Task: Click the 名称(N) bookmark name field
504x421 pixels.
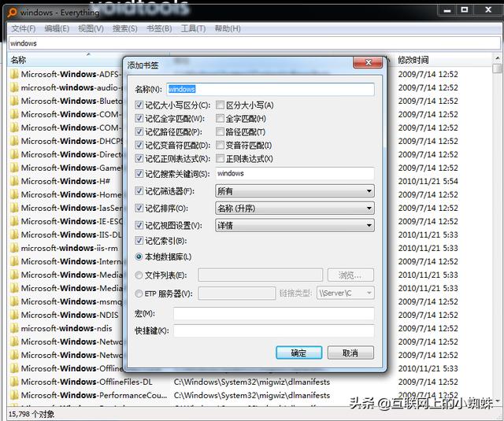Action: click(x=270, y=89)
